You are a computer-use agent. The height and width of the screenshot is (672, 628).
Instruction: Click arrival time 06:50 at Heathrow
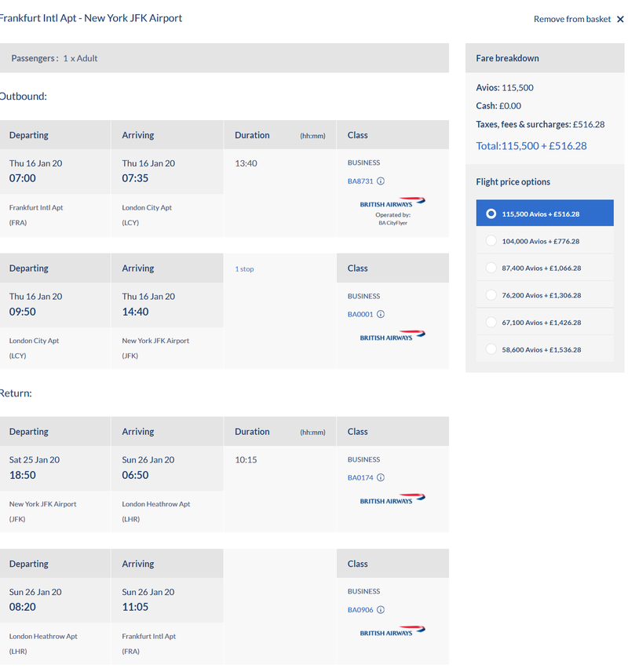(x=135, y=475)
